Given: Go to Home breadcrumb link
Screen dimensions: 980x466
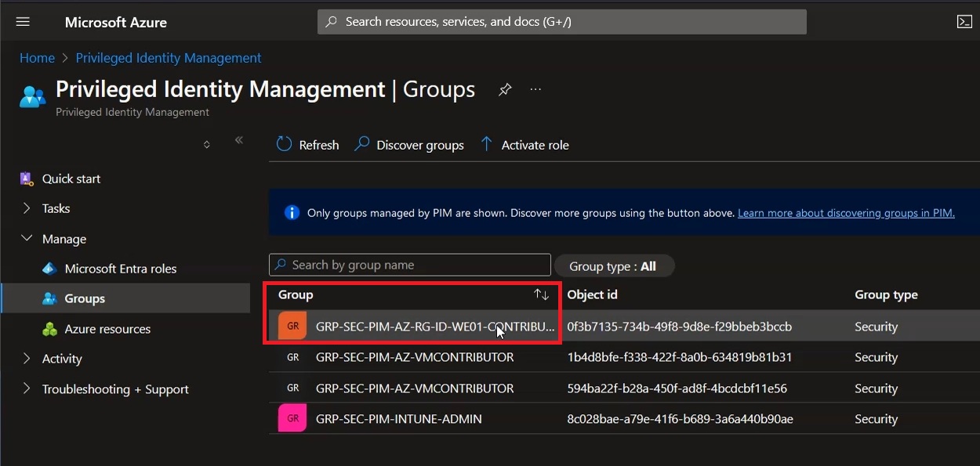Looking at the screenshot, I should pos(37,58).
